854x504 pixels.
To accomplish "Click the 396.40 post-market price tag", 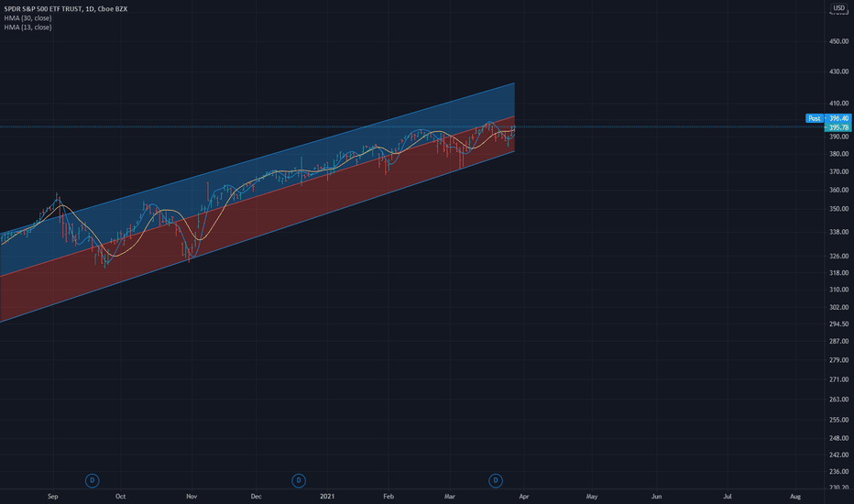I will [x=838, y=118].
